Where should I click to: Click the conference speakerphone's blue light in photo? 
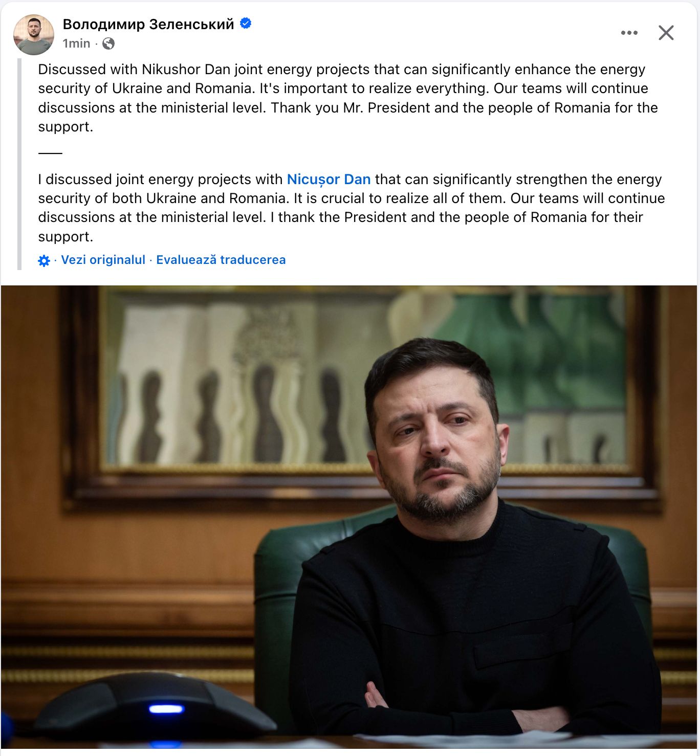(166, 709)
